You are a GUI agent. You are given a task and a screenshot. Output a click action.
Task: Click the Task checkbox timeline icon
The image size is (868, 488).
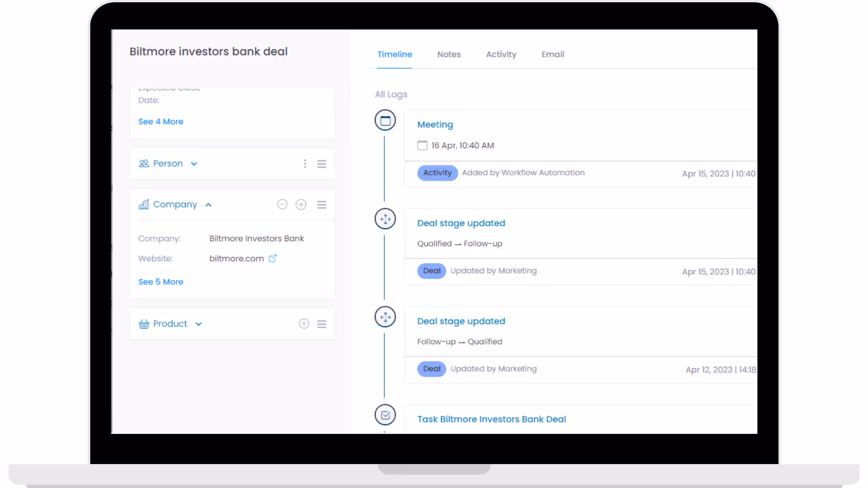point(385,415)
